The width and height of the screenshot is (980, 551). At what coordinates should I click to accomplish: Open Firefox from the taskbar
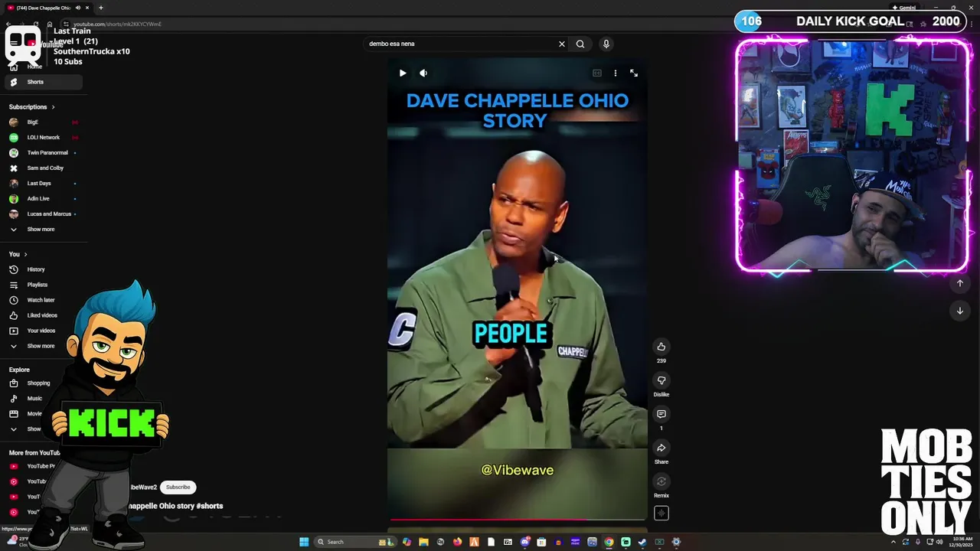pos(457,542)
